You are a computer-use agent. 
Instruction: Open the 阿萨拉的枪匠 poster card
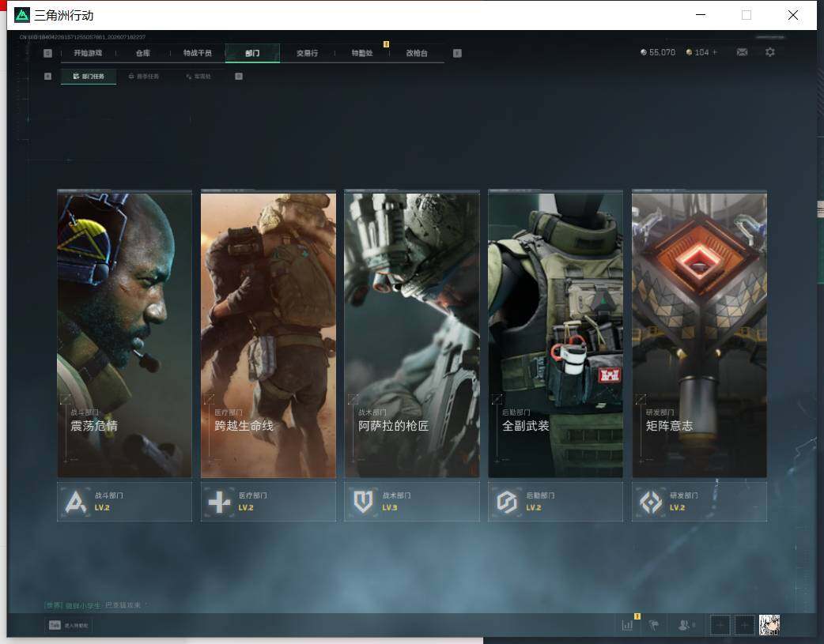[412, 334]
